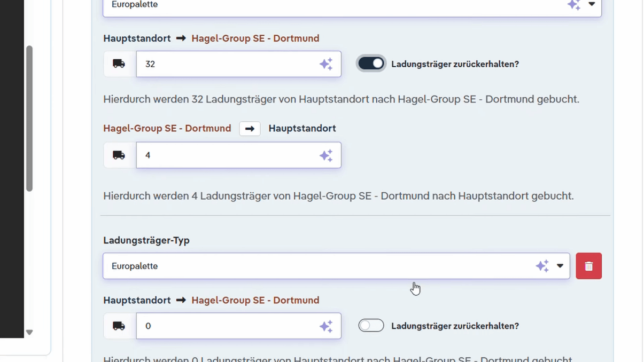Enable the lower Ladungsträger zurückerhalten toggle
Viewport: 644px width, 362px height.
(371, 326)
